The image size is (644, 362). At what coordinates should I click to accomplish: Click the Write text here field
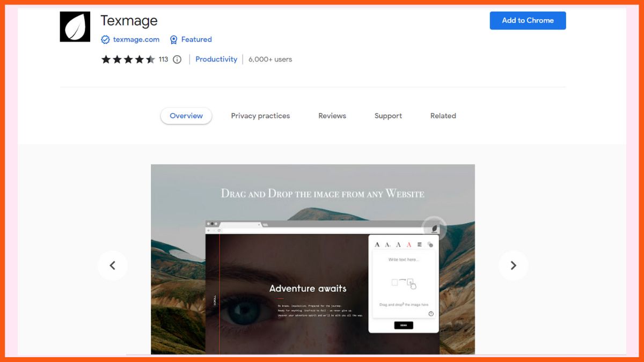[x=404, y=259]
